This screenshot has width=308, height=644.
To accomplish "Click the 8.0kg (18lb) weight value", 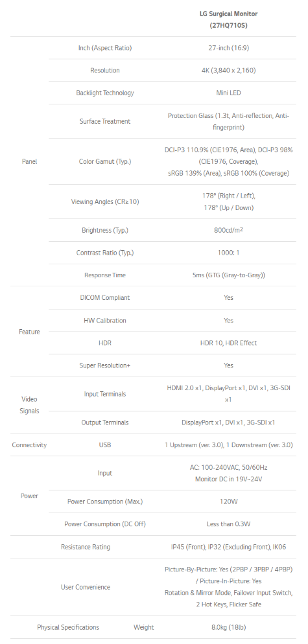I will pyautogui.click(x=229, y=628).
